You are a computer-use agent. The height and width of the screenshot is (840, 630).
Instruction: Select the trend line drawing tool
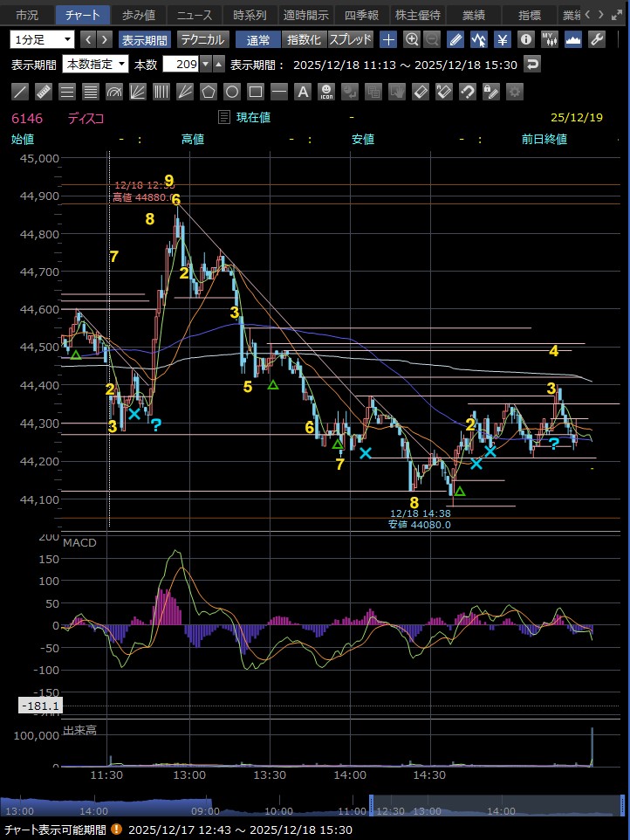click(20, 92)
